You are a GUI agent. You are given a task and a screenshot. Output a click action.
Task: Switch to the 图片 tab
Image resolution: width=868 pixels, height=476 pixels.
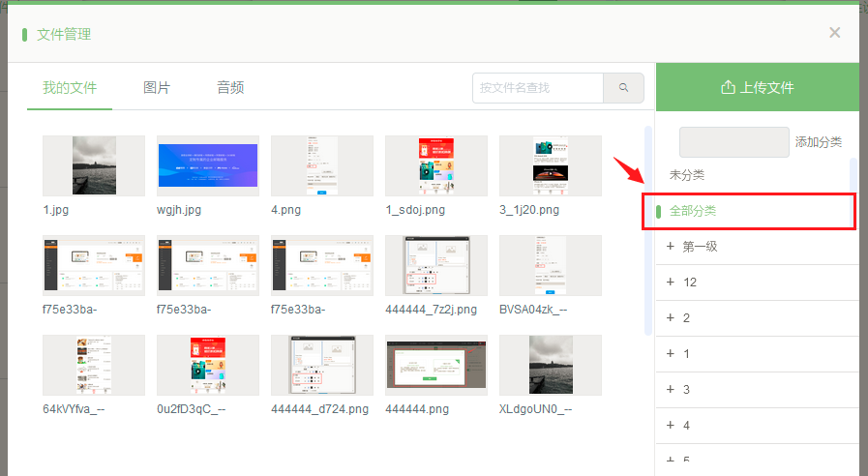157,88
